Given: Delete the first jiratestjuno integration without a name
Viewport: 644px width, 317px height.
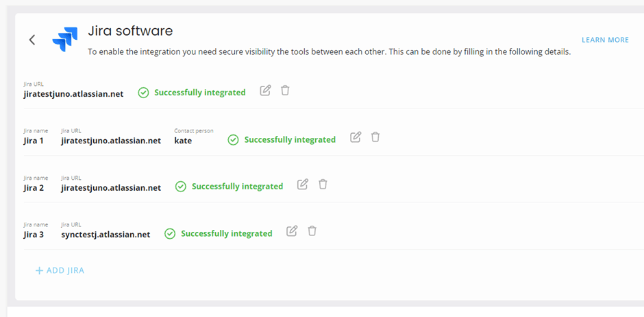Looking at the screenshot, I should tap(285, 91).
